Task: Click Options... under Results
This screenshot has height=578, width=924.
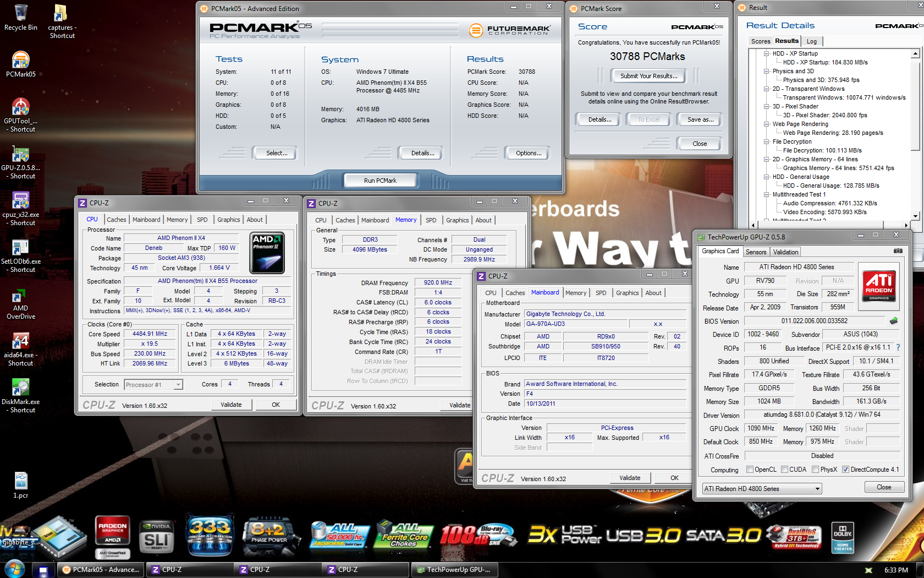Action: pyautogui.click(x=529, y=153)
